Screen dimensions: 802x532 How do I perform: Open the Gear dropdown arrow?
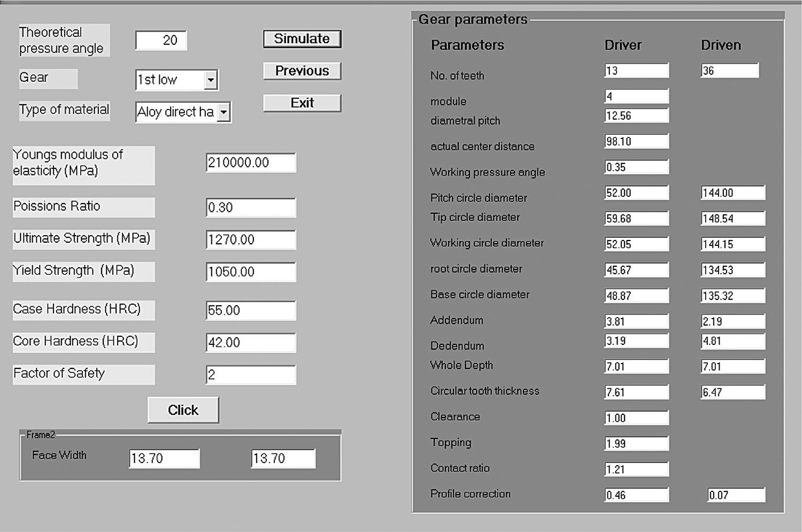click(x=211, y=80)
